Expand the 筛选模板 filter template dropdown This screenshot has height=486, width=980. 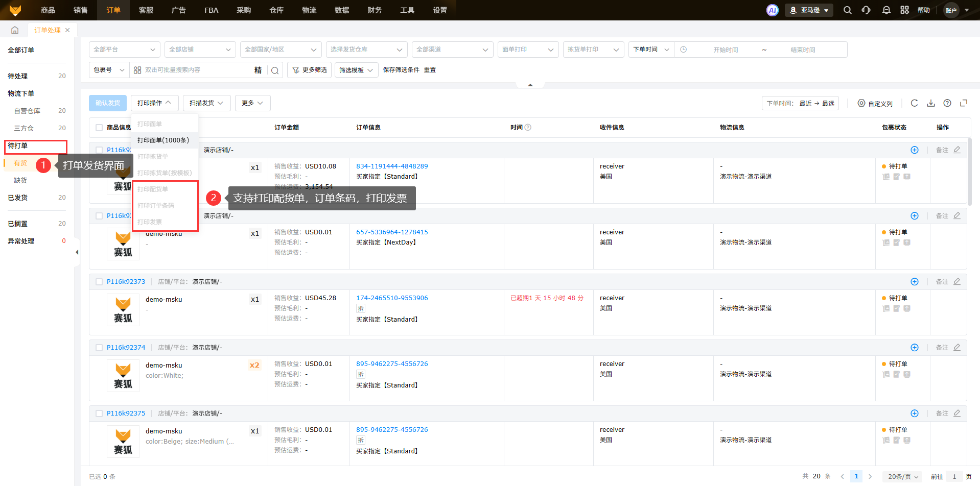356,70
